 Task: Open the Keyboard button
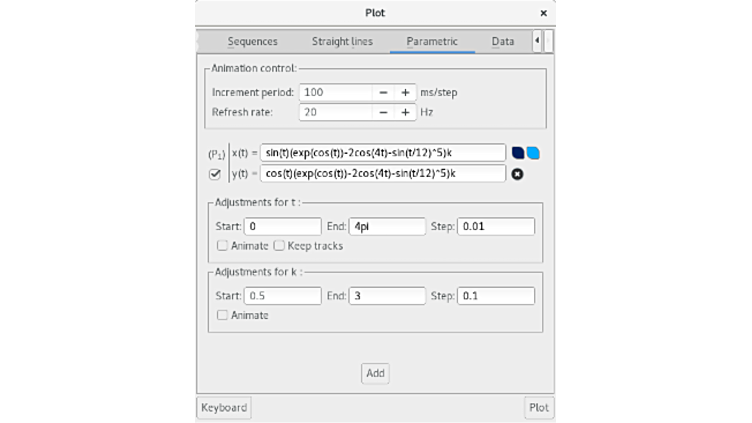pos(224,408)
